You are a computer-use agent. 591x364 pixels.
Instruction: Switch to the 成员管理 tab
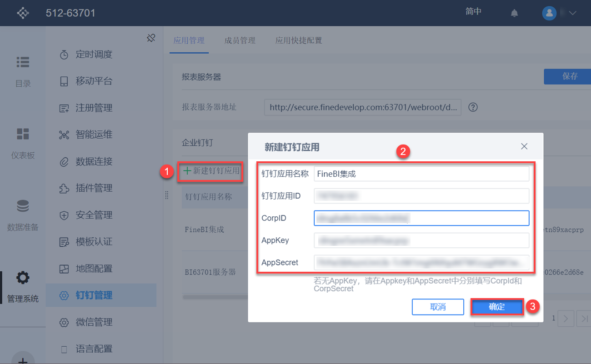240,40
